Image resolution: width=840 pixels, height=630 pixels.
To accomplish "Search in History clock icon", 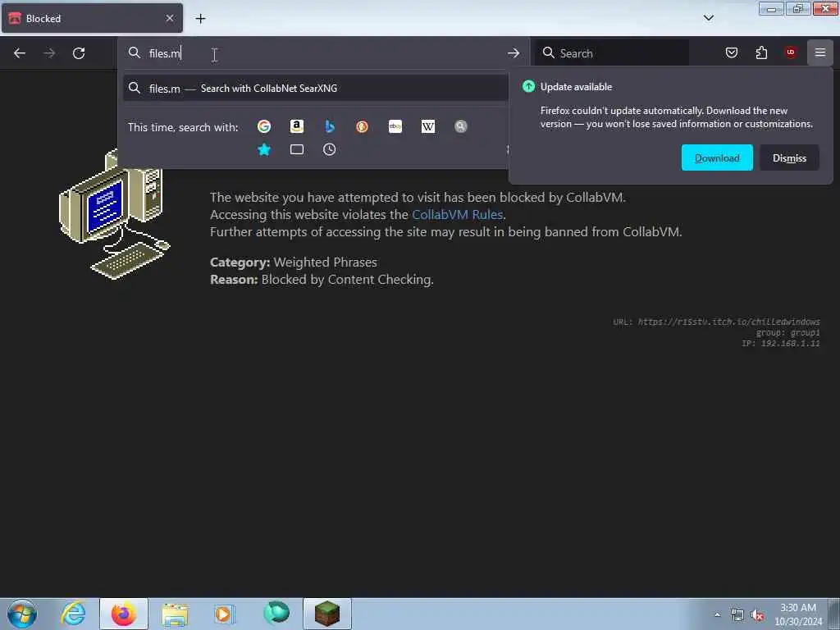I will [330, 149].
